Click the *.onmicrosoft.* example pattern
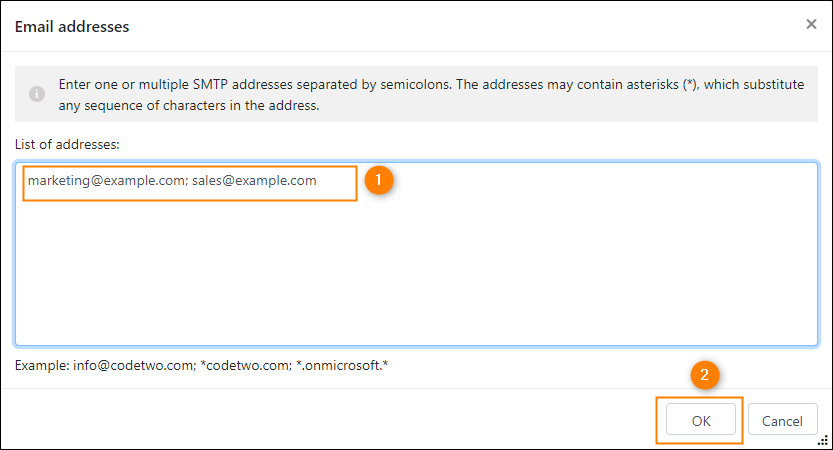This screenshot has width=833, height=450. coord(342,366)
